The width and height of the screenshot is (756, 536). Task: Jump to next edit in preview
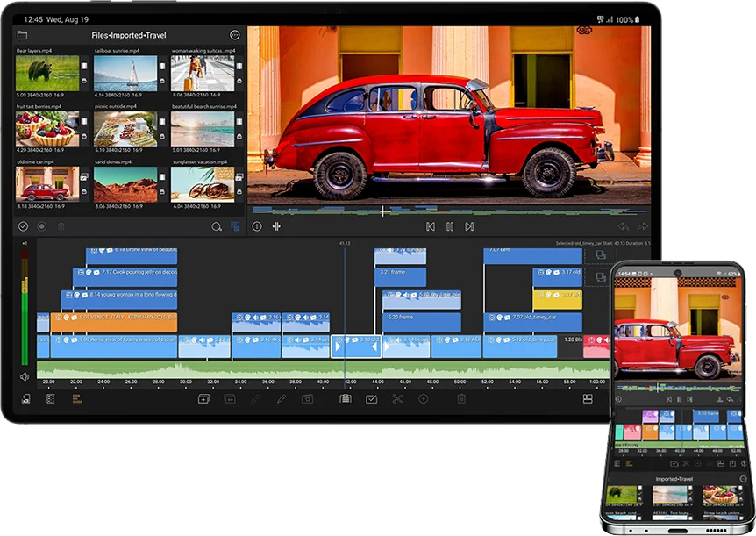469,226
